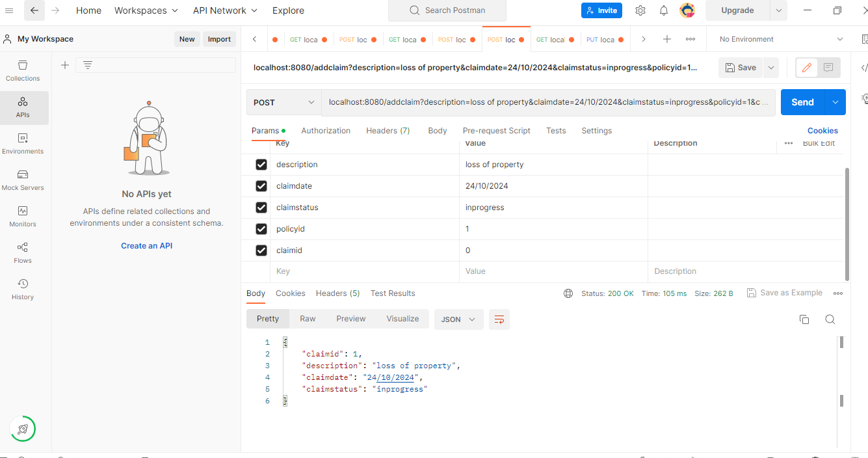Open Flows in sidebar
Screen dimensions: 868x458
click(23, 253)
